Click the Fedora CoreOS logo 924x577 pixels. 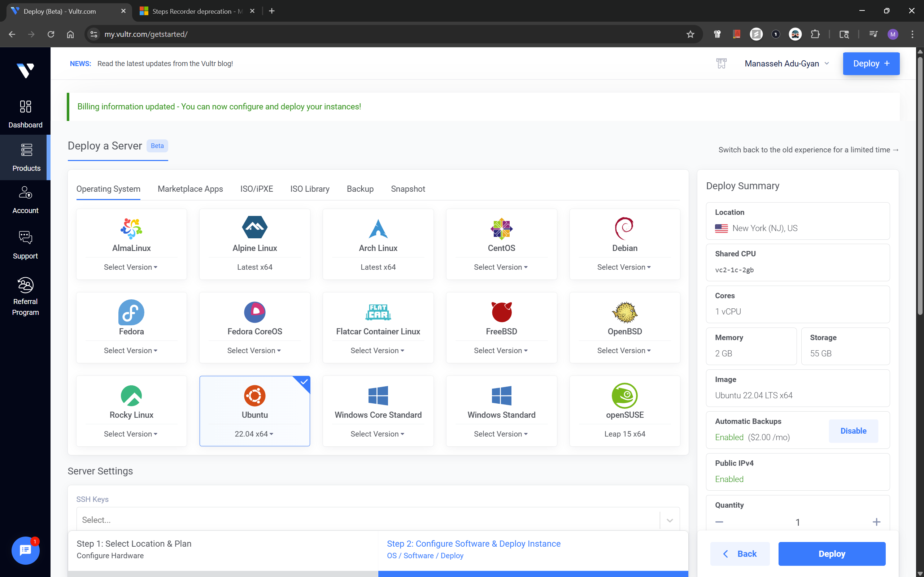254,312
